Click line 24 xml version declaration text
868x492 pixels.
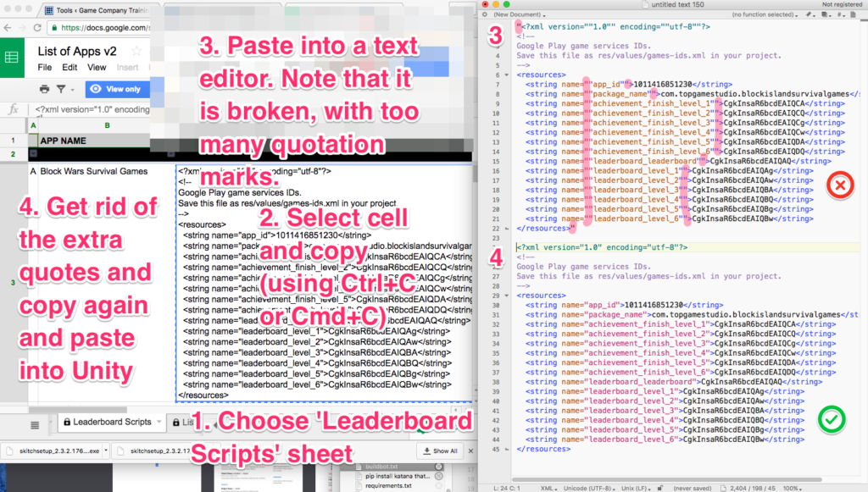pyautogui.click(x=602, y=247)
